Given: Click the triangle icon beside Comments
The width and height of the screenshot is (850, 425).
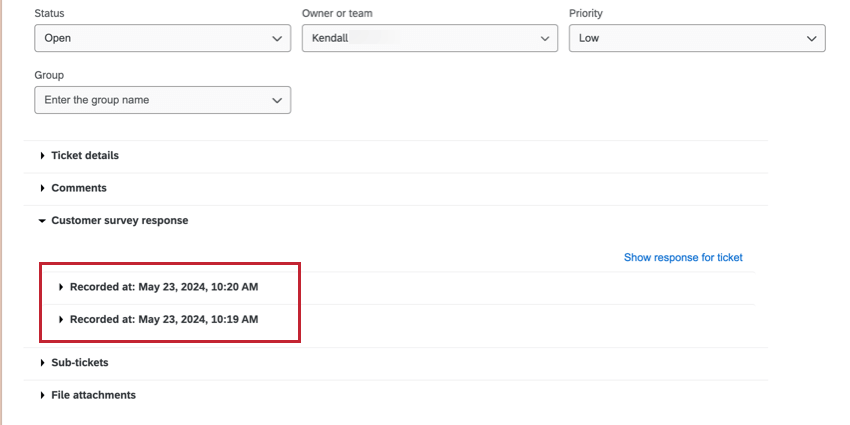Looking at the screenshot, I should tap(43, 188).
